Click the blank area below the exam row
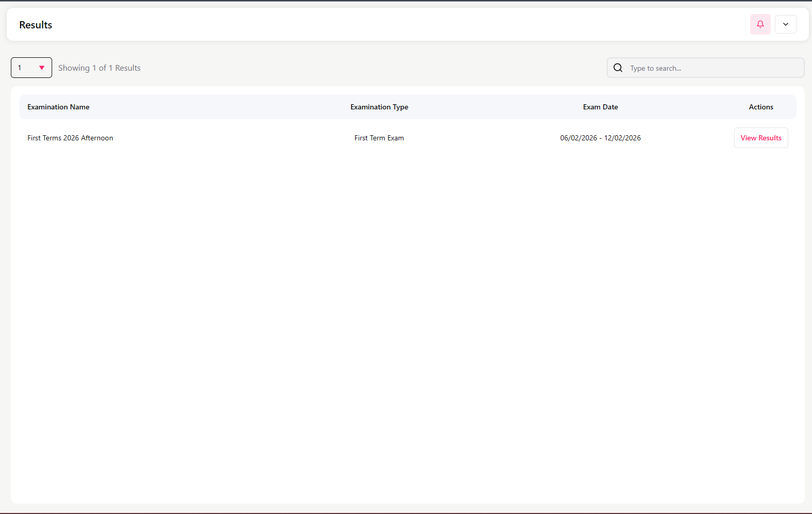The image size is (812, 514). point(407,310)
